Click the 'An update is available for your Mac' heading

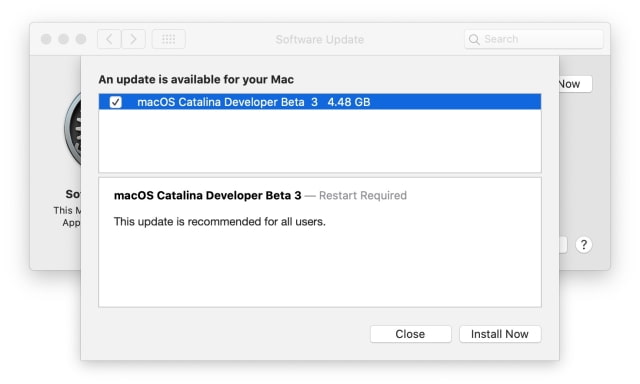(x=196, y=79)
